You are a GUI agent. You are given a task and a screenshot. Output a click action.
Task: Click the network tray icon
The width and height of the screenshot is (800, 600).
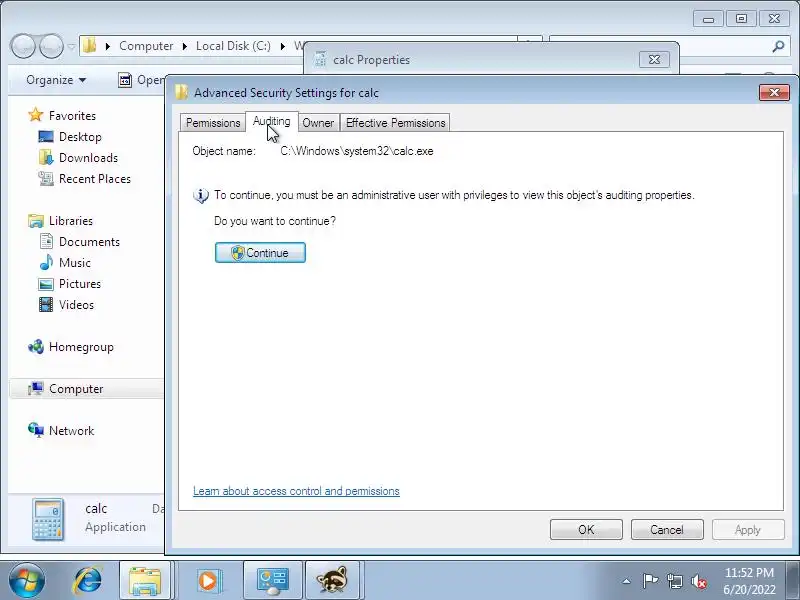(674, 581)
